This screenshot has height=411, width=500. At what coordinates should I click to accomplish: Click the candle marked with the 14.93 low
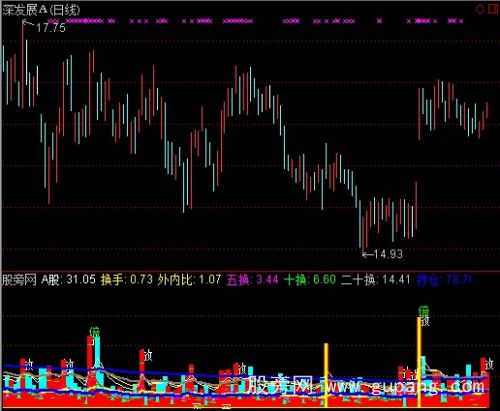363,235
